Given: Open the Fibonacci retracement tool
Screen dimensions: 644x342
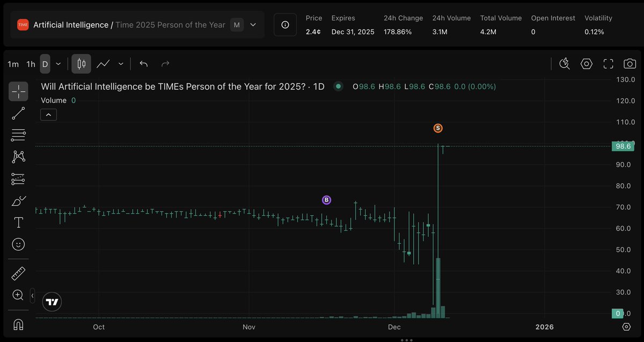Looking at the screenshot, I should point(18,135).
